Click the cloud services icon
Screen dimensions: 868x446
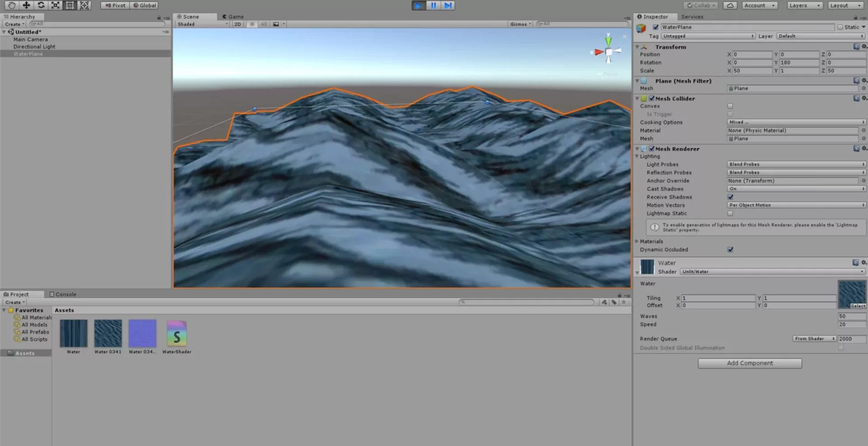(x=730, y=5)
